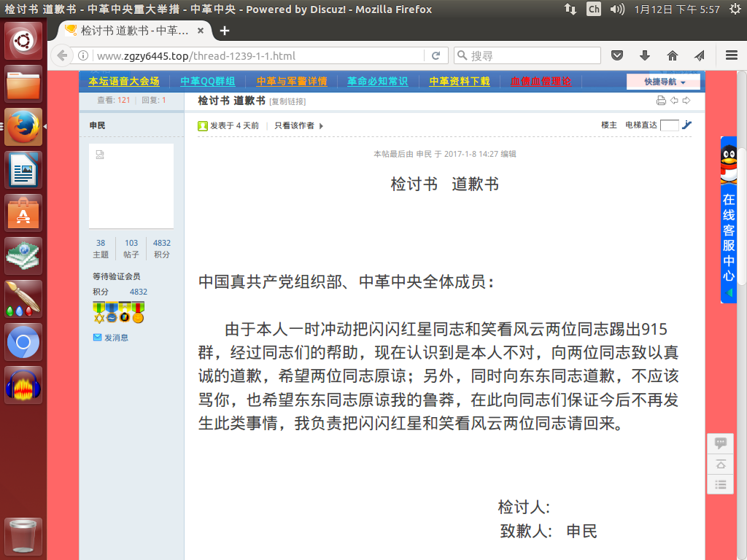The width and height of the screenshot is (747, 560).
Task: Collapse the QQ 在线客服中心 panel arrow
Action: (x=729, y=293)
